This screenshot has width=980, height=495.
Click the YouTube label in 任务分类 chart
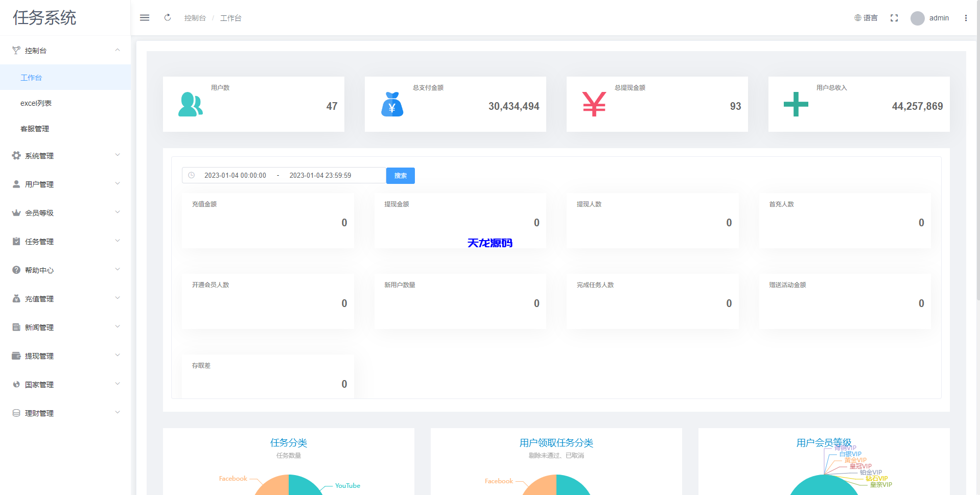[x=347, y=486]
